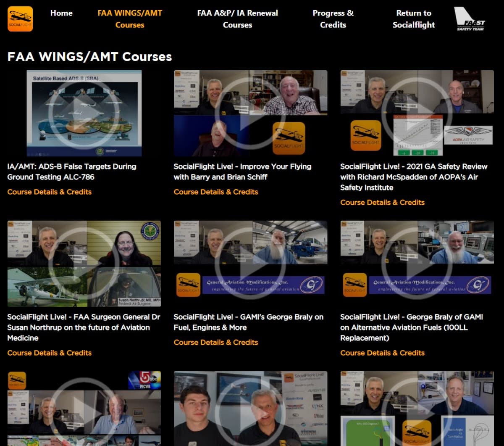The height and width of the screenshot is (446, 504).
Task: View Course Details & Credits for 2021 GA Safety Review
Action: click(x=383, y=202)
